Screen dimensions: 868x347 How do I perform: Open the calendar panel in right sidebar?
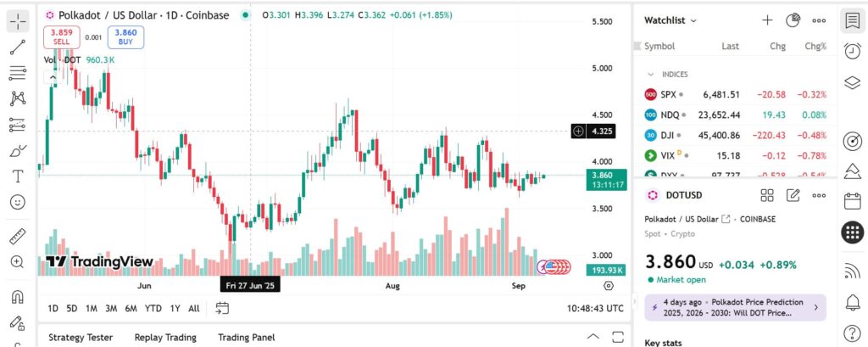(853, 201)
